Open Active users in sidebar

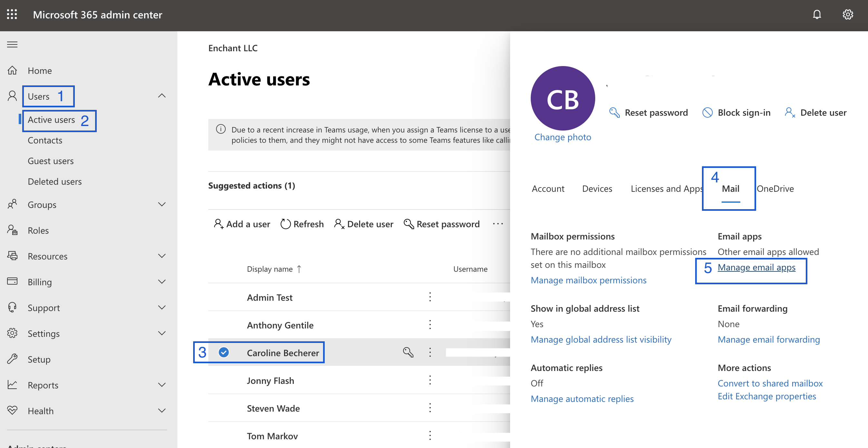point(51,120)
